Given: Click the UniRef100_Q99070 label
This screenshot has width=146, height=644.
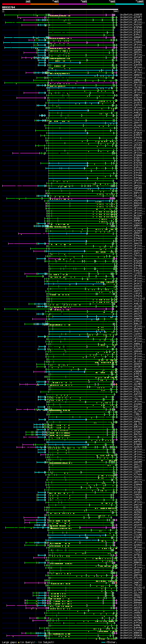Looking at the screenshot, I should 131,123.
